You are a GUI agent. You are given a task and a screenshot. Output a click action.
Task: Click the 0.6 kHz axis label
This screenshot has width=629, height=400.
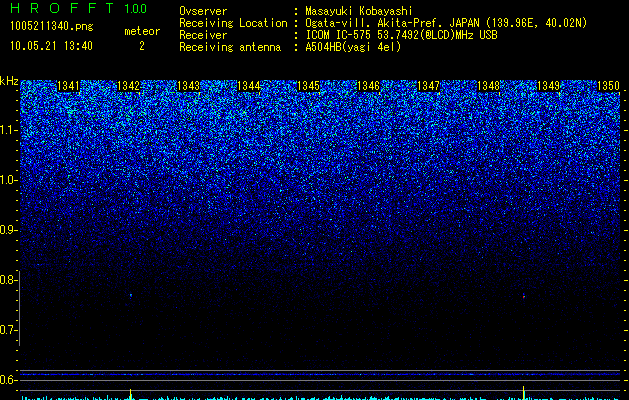(x=8, y=380)
